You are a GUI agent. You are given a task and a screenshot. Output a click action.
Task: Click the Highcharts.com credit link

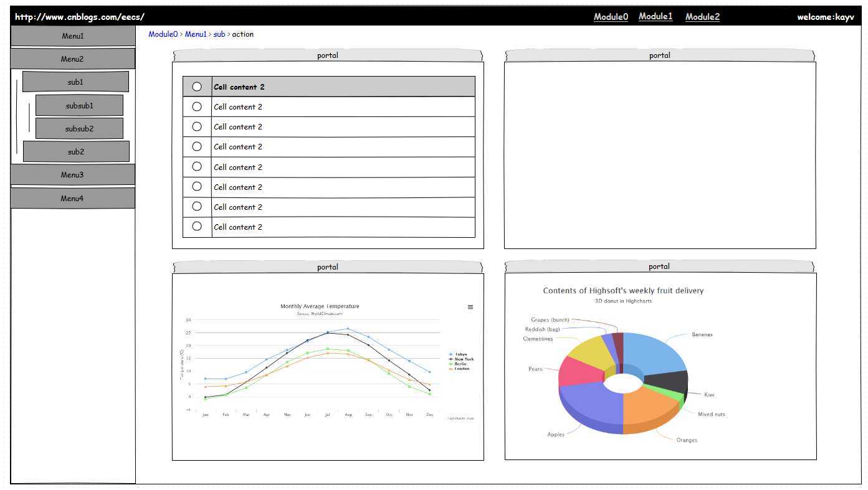click(460, 418)
